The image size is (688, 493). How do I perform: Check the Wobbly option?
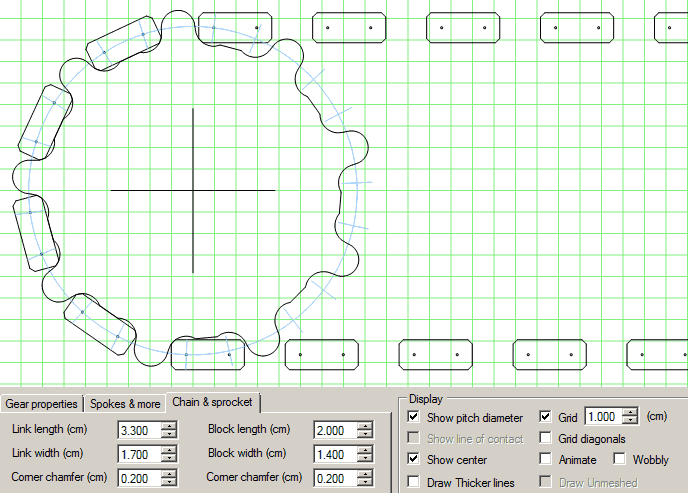point(620,460)
